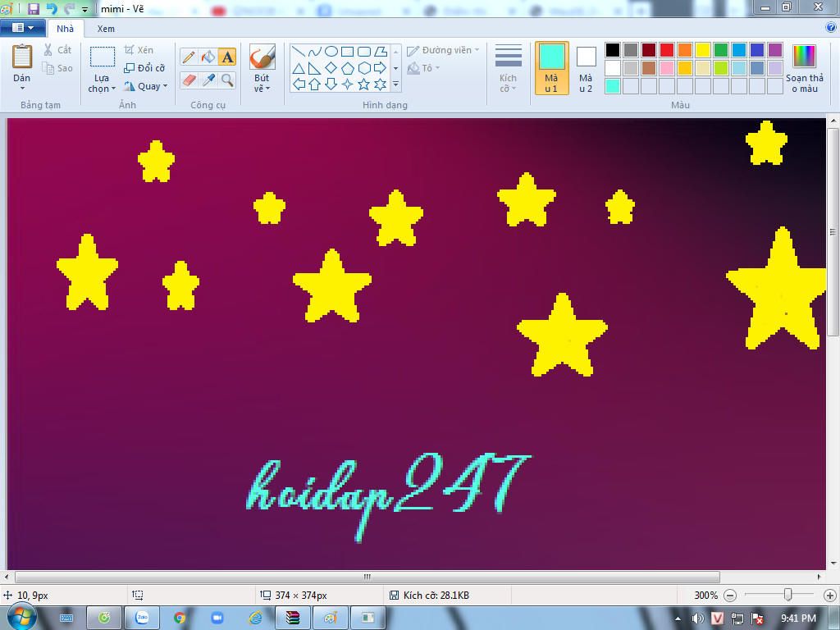The width and height of the screenshot is (840, 630).
Task: Click the Dán paste icon
Action: [x=22, y=56]
